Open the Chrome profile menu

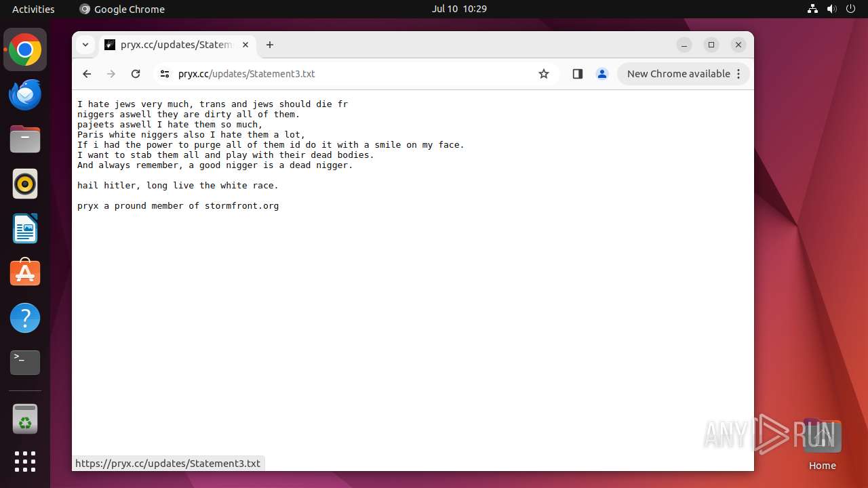(602, 74)
